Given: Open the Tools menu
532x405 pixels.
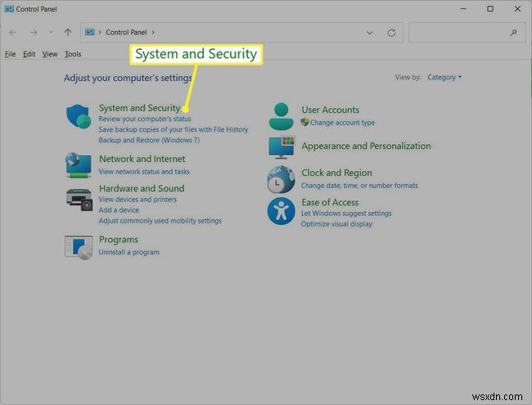Looking at the screenshot, I should click(73, 54).
